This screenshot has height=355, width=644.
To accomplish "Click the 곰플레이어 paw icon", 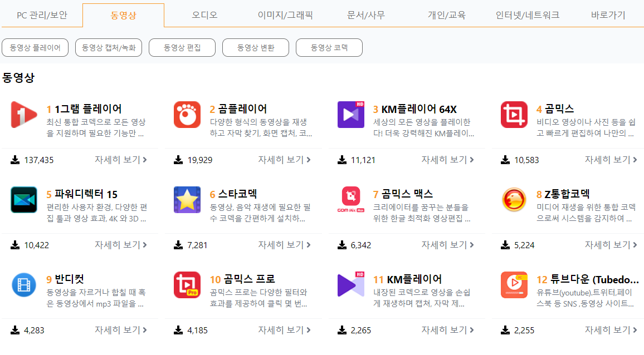I will point(187,115).
